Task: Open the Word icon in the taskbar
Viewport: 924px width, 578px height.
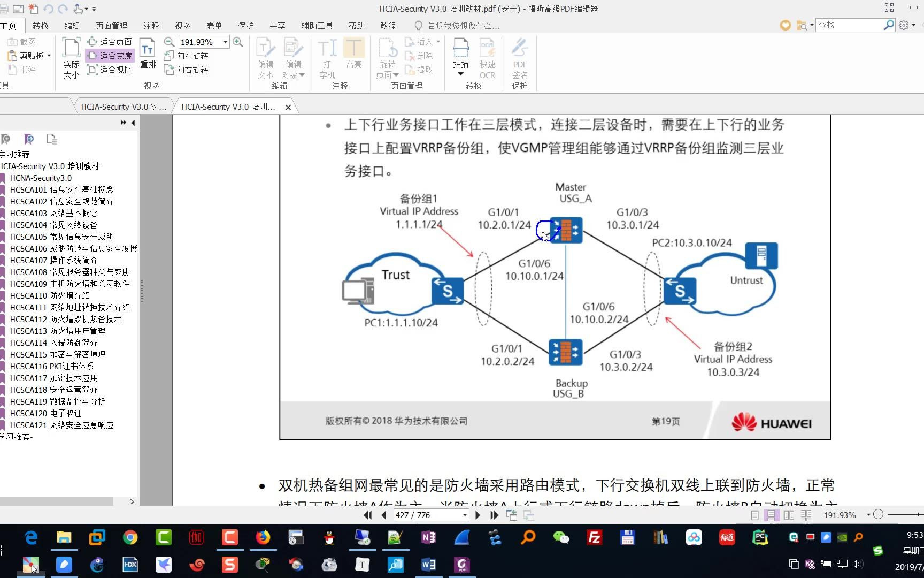Action: (428, 565)
